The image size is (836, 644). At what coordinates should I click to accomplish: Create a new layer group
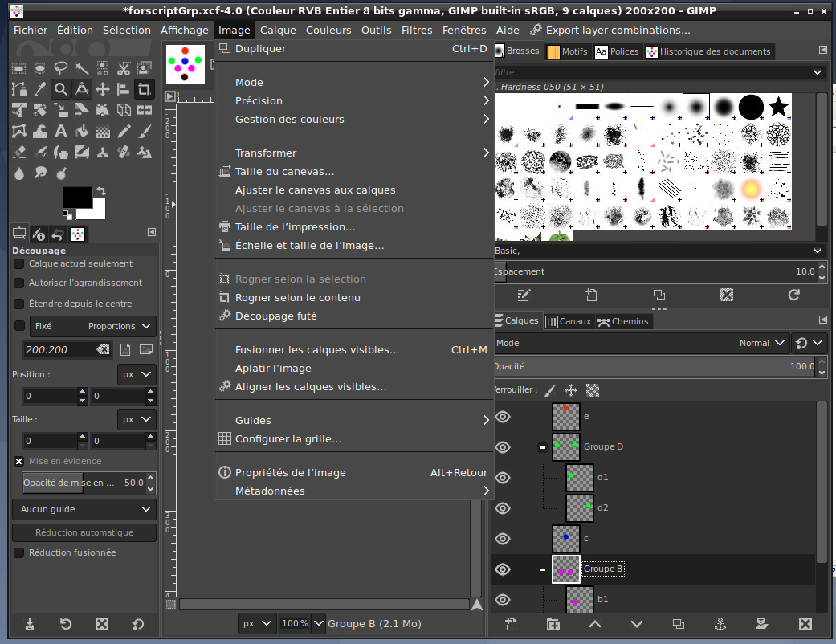[553, 624]
